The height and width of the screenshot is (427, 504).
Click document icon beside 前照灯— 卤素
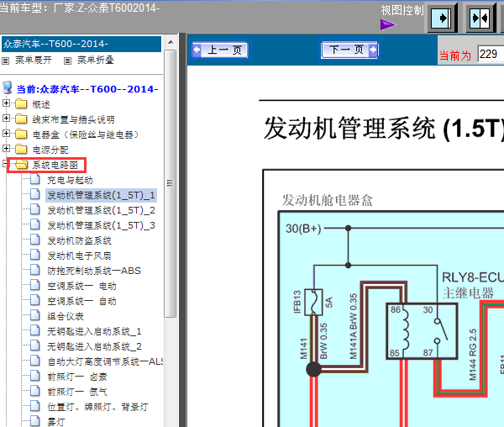click(35, 376)
